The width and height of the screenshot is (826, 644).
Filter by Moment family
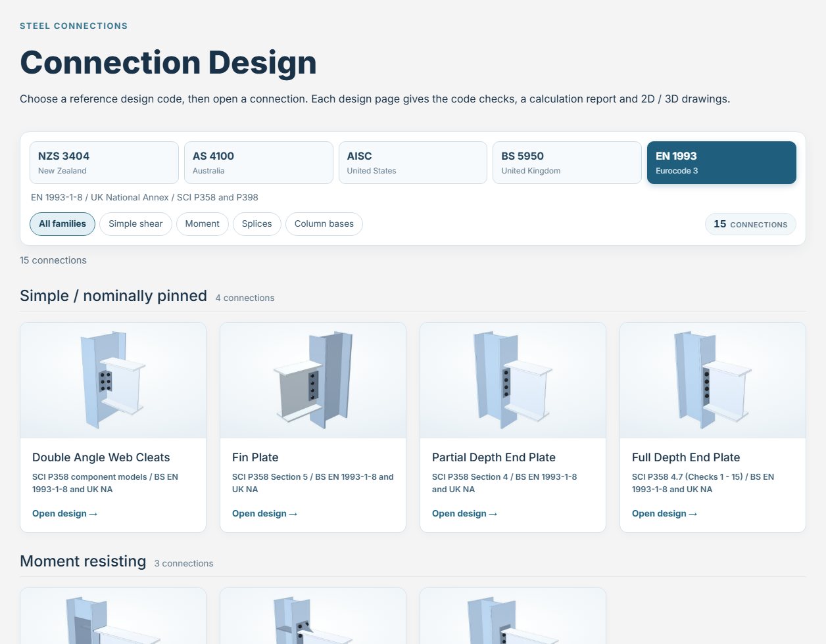click(x=203, y=224)
